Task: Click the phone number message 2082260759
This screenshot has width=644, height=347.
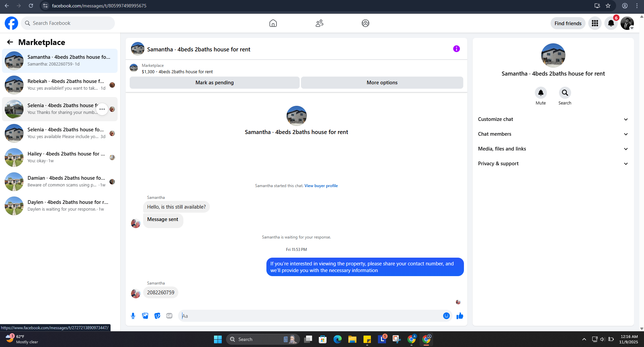Action: click(161, 293)
